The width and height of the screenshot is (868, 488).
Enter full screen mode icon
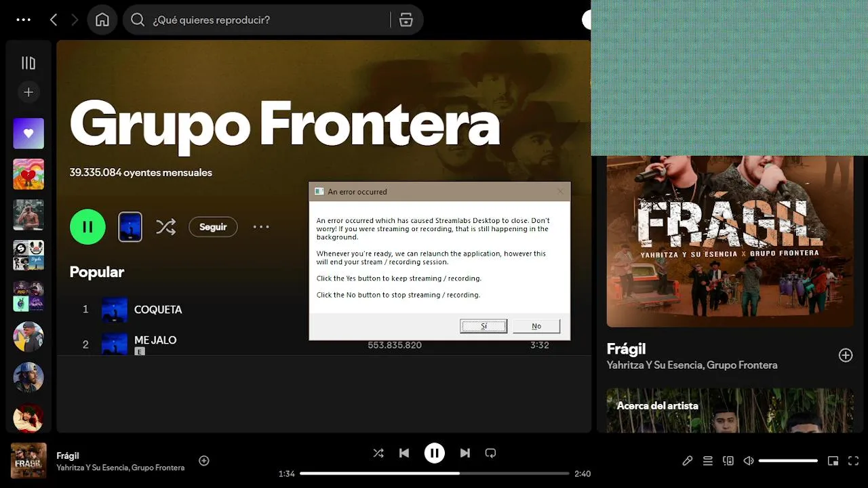pos(853,461)
